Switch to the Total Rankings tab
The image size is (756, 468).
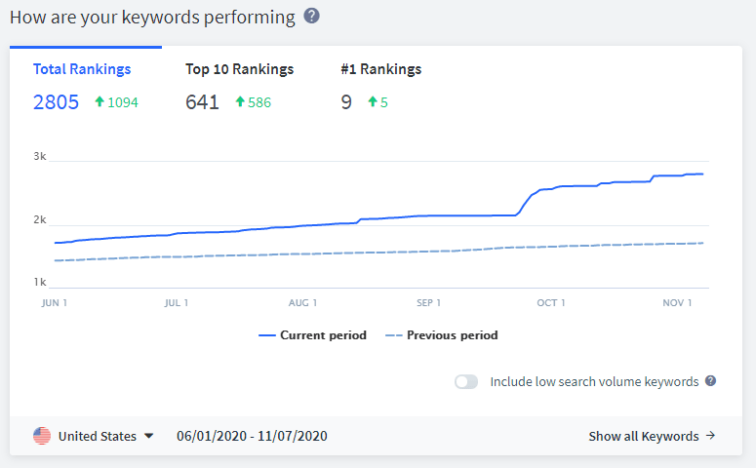[x=82, y=70]
